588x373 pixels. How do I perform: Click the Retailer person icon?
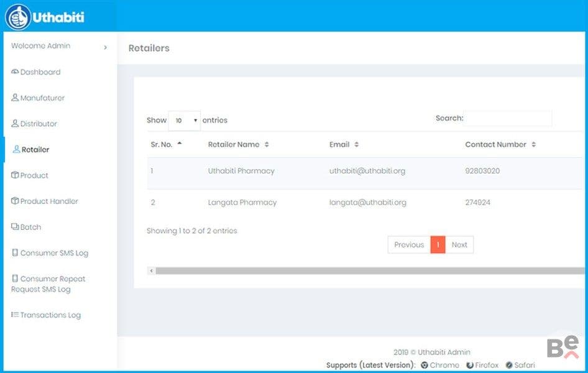(17, 149)
